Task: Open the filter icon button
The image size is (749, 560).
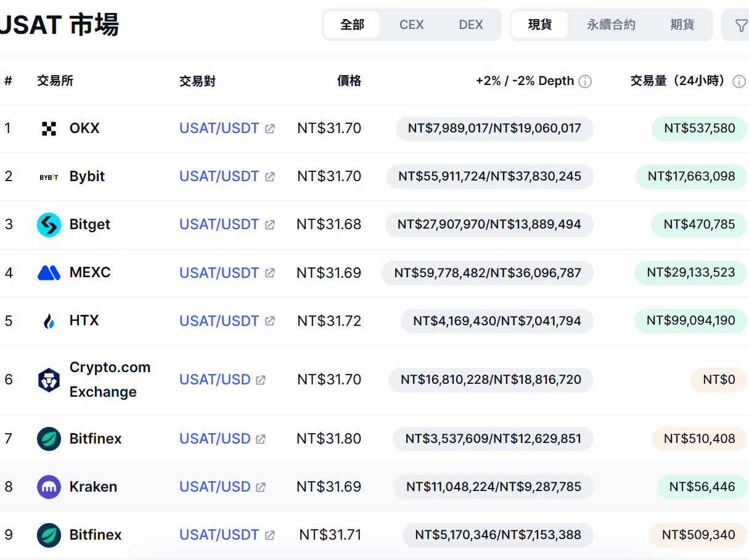Action: (x=740, y=25)
